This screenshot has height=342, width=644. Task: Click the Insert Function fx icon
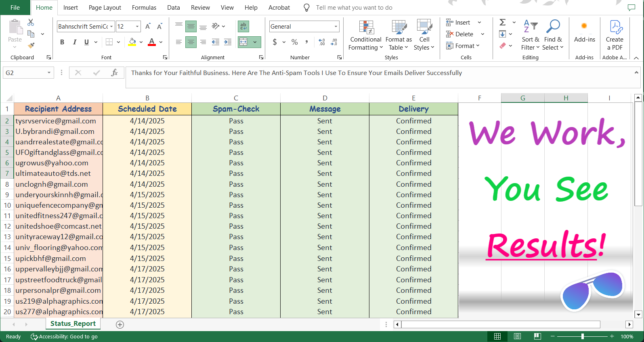[x=114, y=73]
